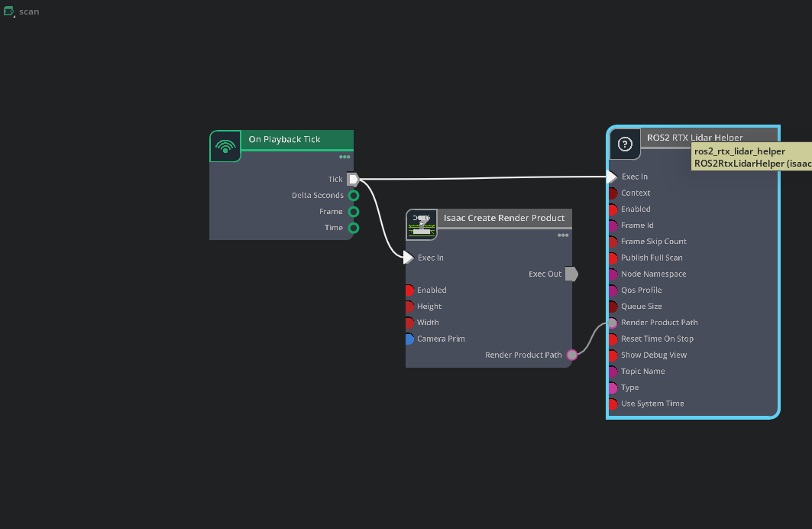This screenshot has height=529, width=812.
Task: Click the Context input port
Action: tap(613, 193)
